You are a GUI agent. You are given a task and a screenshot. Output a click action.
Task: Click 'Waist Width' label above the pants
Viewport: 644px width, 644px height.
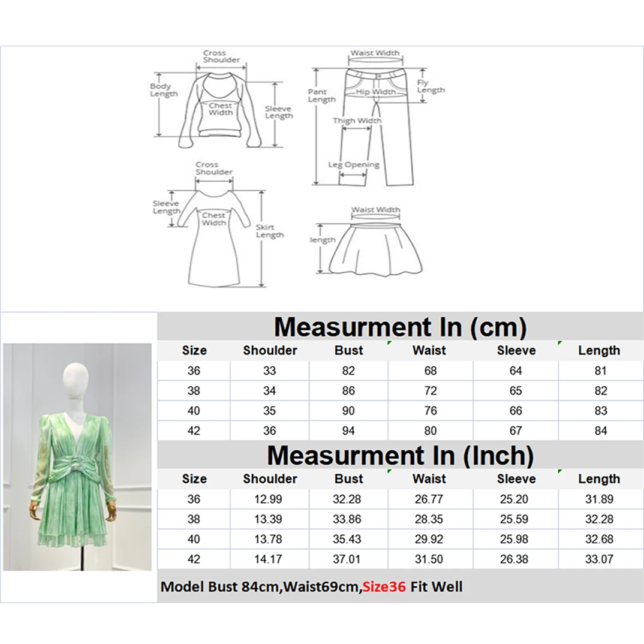(375, 53)
